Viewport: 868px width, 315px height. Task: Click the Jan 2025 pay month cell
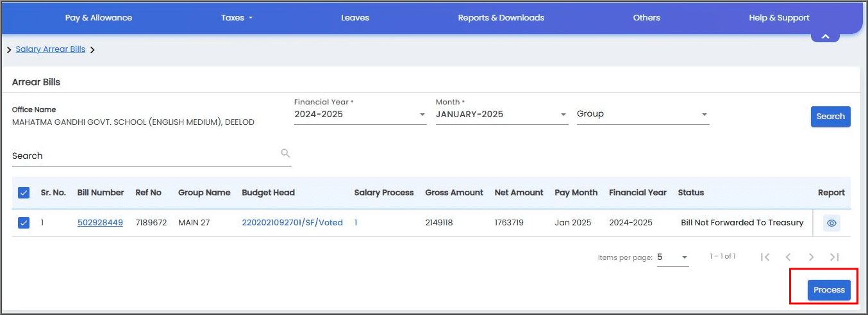click(x=573, y=223)
